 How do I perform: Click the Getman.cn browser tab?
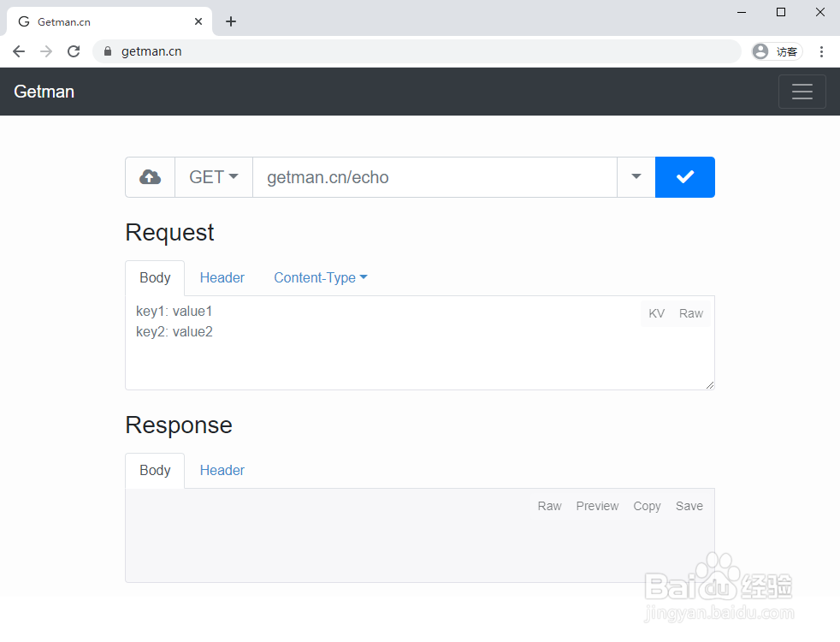[x=109, y=21]
